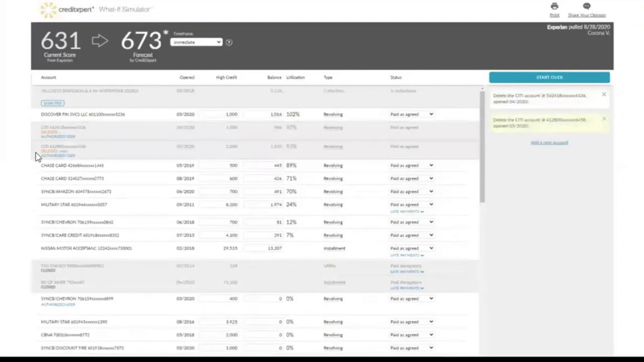
Task: Edit high credit field for CBNA account
Action: click(x=220, y=335)
